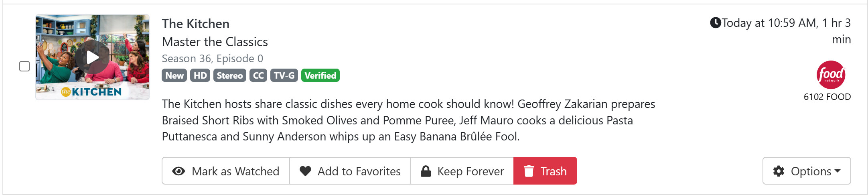Tick the recording selection checkbox

coord(24,66)
